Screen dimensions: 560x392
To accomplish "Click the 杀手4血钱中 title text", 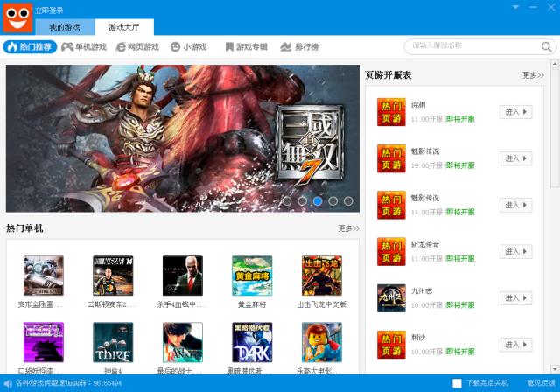I will point(181,304).
